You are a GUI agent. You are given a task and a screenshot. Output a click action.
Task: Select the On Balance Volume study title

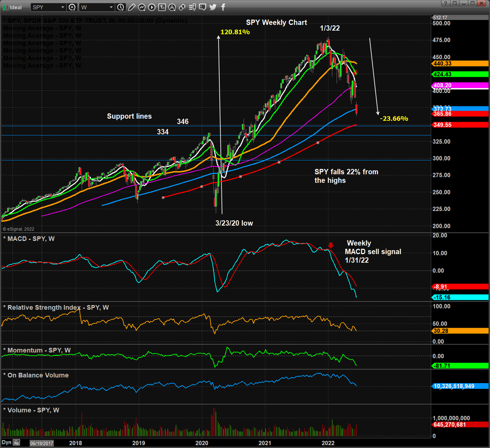click(x=36, y=375)
